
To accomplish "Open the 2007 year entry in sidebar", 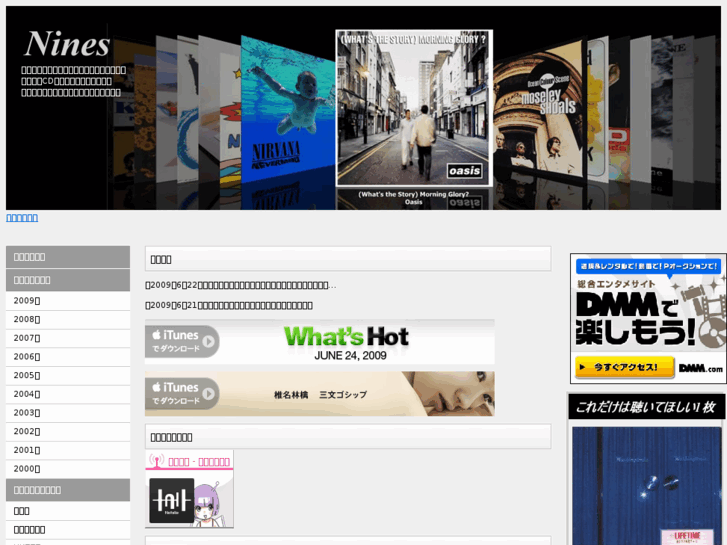I will point(68,338).
